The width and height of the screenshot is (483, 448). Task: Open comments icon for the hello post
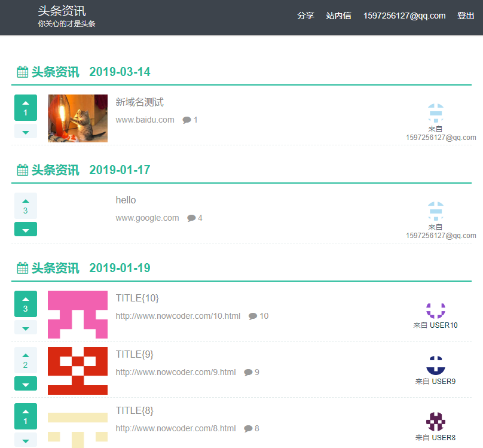[x=191, y=218]
